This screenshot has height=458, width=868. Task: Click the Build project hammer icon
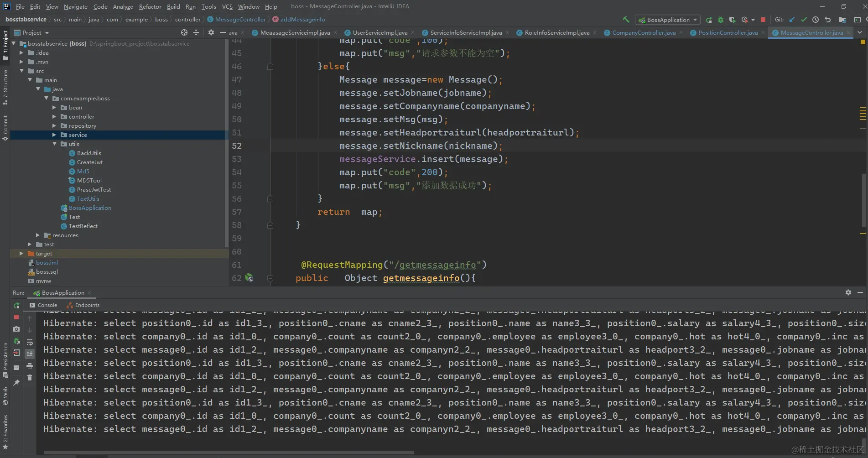pos(626,20)
